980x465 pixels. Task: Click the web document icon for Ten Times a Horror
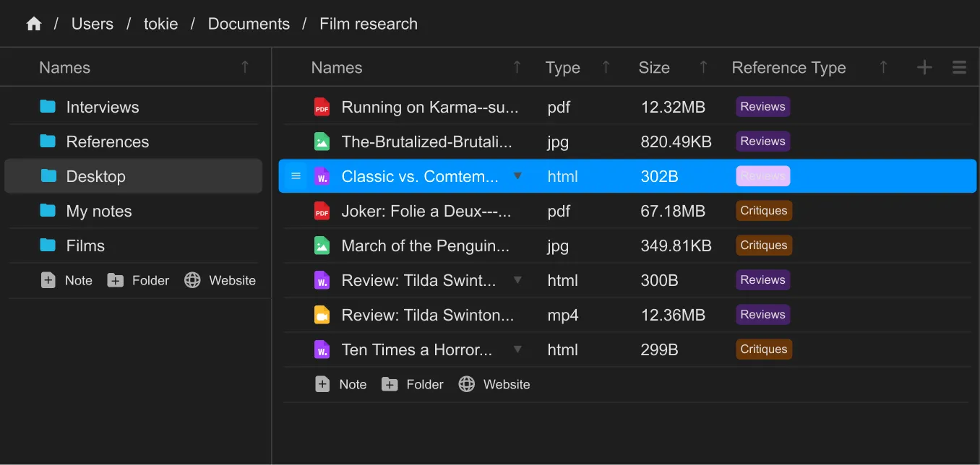322,350
